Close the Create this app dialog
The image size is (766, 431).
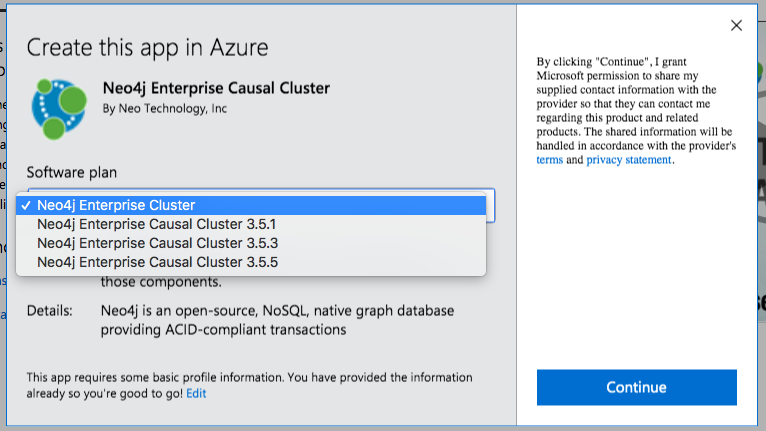coord(737,25)
